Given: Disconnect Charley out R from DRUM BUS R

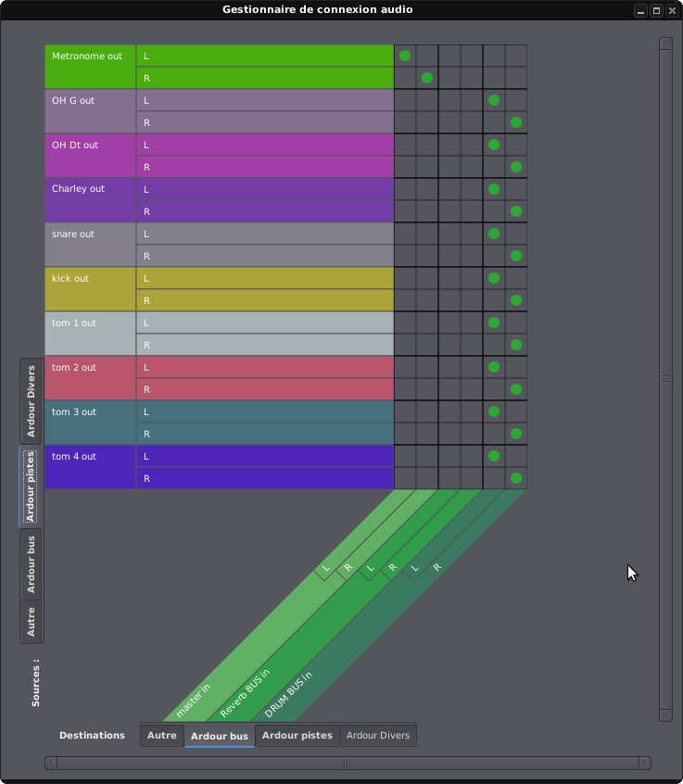Looking at the screenshot, I should 516,211.
